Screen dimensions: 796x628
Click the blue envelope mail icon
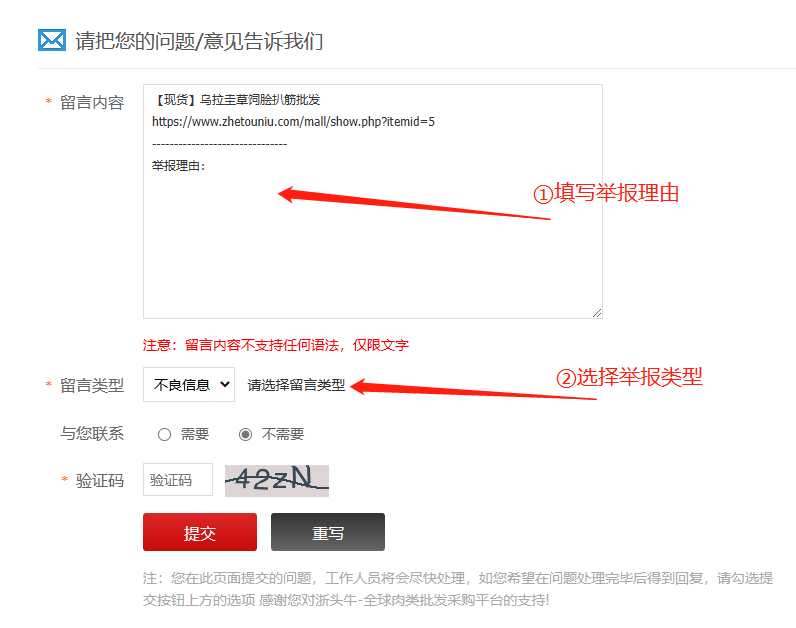click(x=52, y=40)
